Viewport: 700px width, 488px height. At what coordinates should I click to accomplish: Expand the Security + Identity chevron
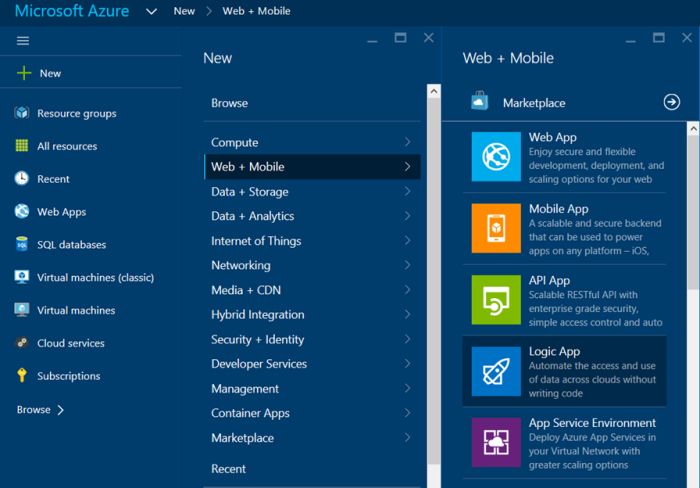tap(407, 339)
